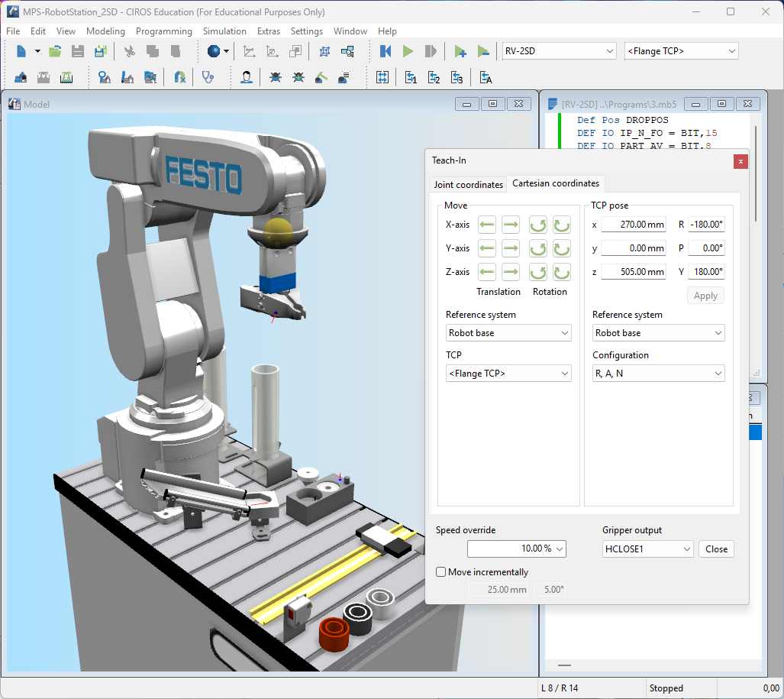784x699 pixels.
Task: Select the Cartesian coordinates tab
Action: click(x=556, y=183)
